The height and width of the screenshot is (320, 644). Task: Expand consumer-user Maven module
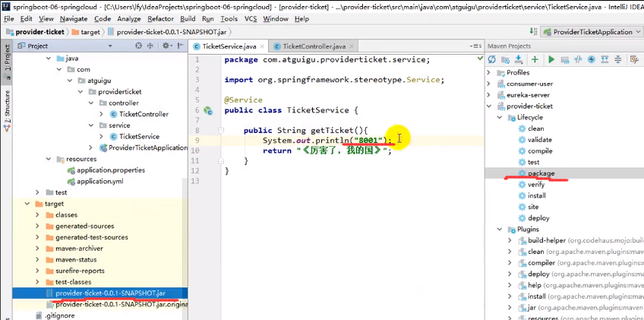point(489,84)
